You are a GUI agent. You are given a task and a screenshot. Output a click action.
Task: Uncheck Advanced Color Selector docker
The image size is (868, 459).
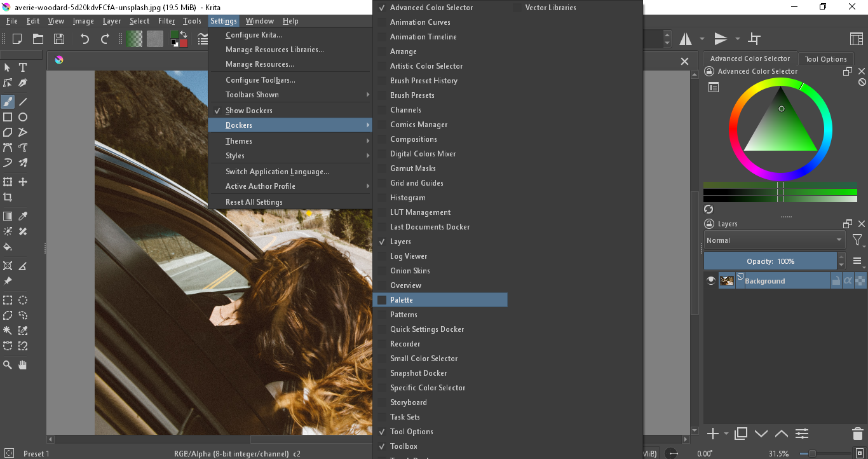point(382,8)
